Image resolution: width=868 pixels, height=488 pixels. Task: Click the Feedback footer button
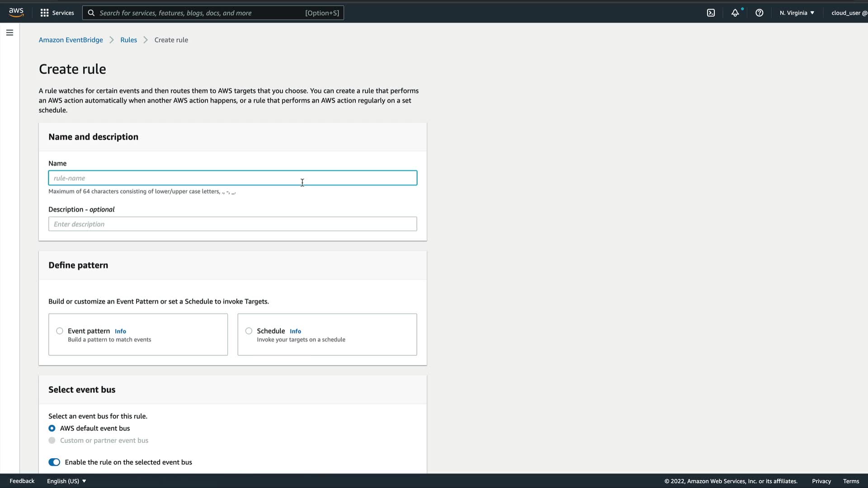pos(22,481)
